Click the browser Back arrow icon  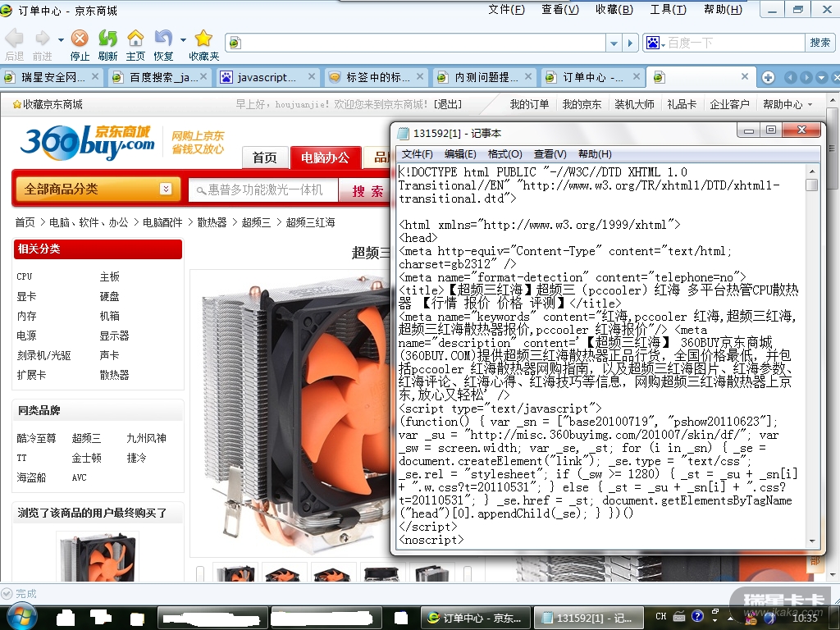(x=15, y=38)
